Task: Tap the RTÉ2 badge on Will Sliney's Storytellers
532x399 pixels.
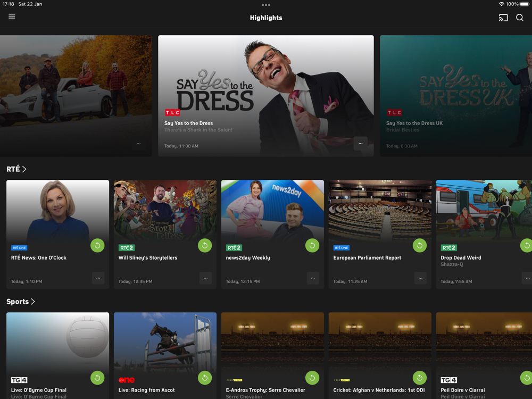Action: [127, 248]
